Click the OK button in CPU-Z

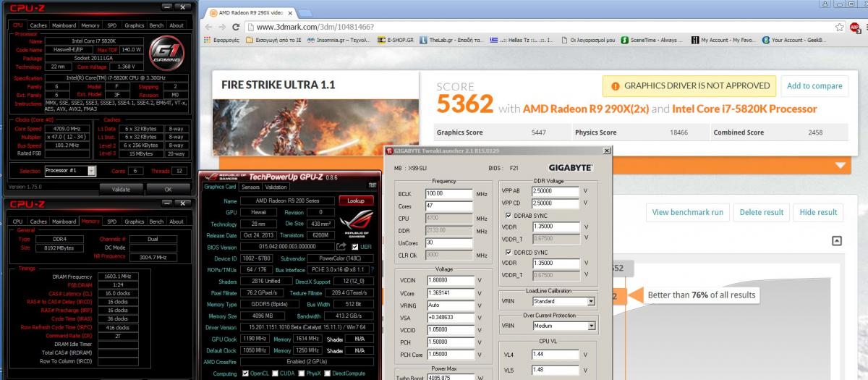pos(168,188)
